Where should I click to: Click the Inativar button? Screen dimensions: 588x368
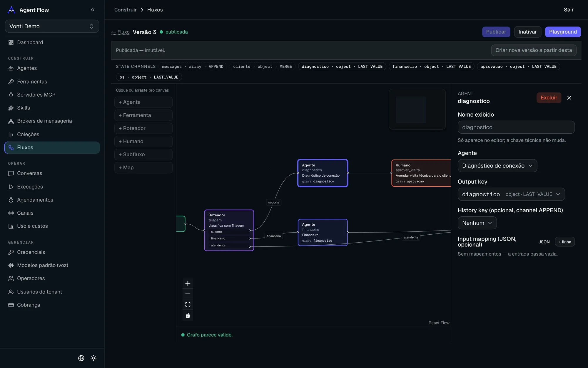pyautogui.click(x=527, y=32)
